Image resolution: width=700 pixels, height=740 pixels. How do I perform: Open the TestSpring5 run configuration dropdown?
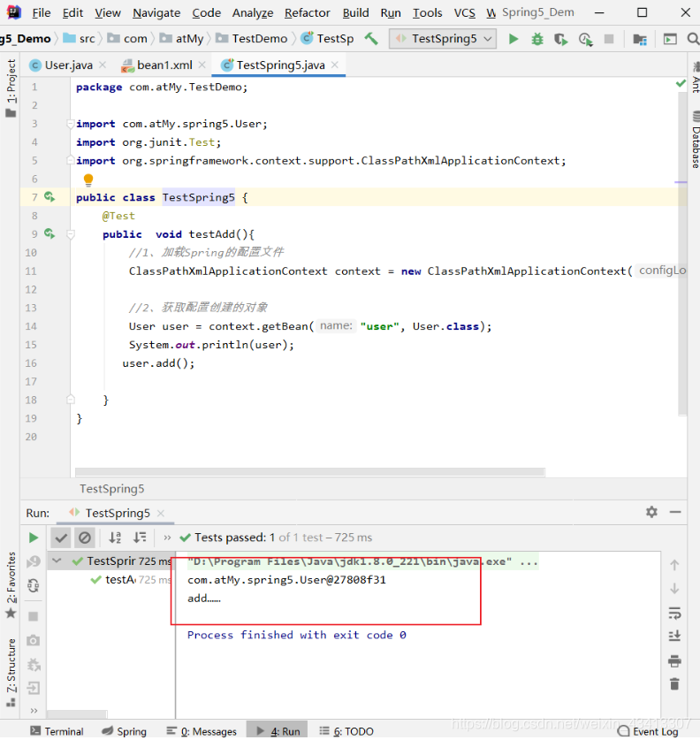coord(443,39)
